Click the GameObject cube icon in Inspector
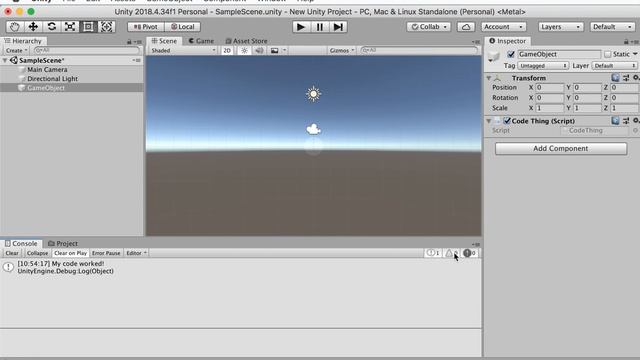The width and height of the screenshot is (640, 360). coord(494,56)
